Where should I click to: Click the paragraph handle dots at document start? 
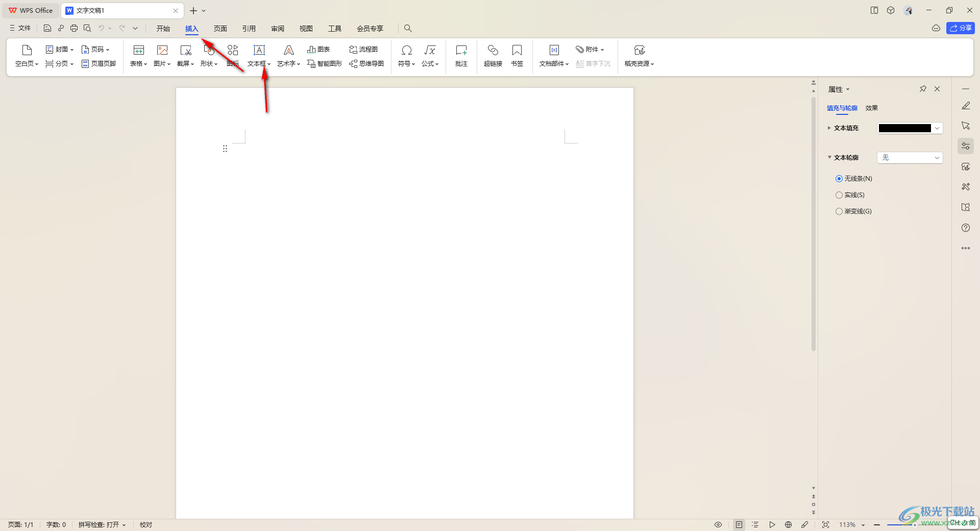click(x=225, y=149)
